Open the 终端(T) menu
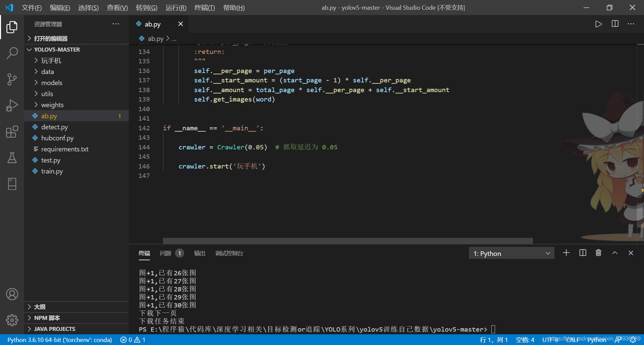 [205, 7]
